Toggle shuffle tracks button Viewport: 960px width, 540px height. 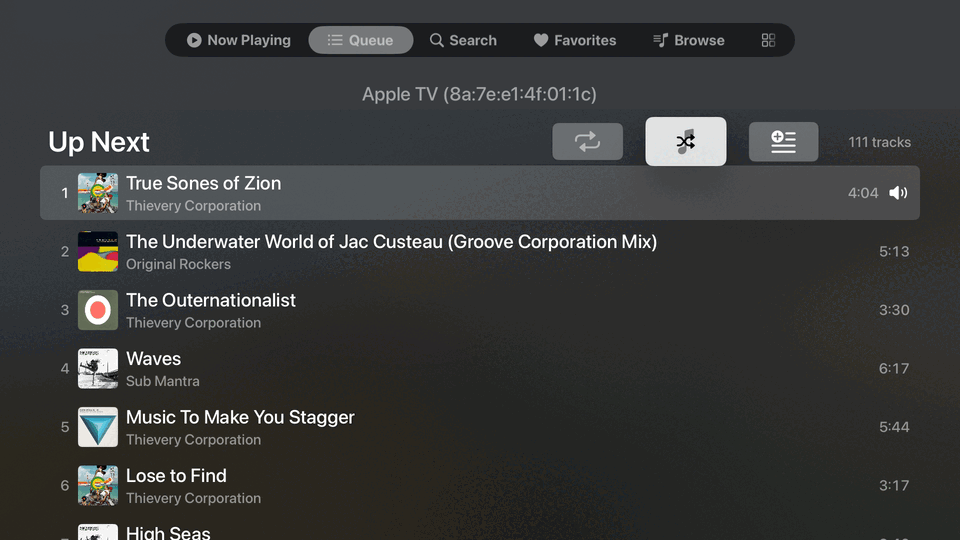686,141
